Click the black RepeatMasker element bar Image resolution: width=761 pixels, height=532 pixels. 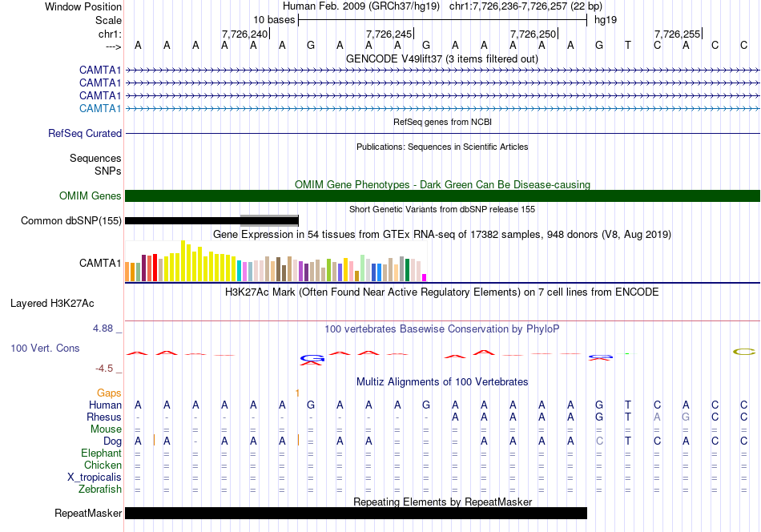(356, 513)
